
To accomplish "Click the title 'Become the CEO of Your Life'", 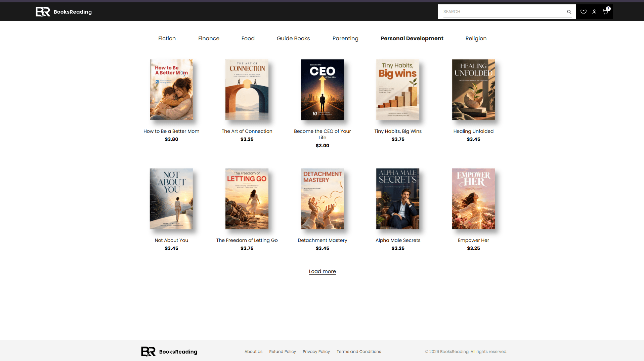I will (323, 134).
